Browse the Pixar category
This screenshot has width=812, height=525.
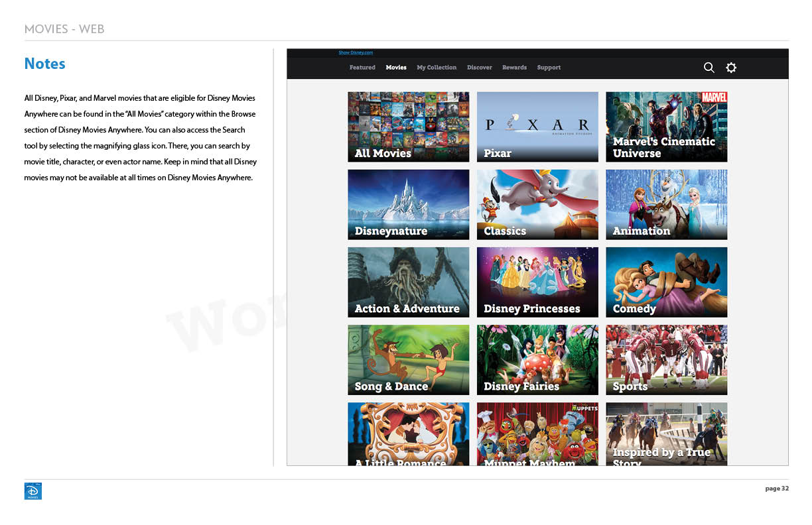click(537, 127)
